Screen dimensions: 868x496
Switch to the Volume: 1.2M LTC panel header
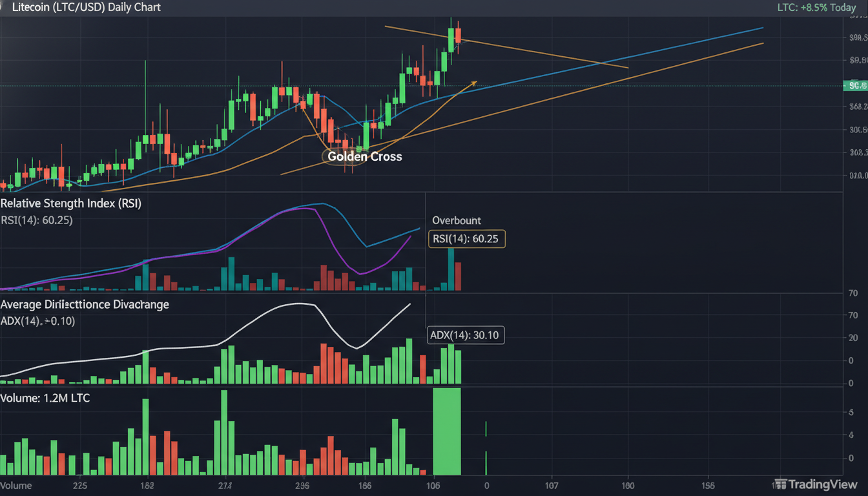point(45,398)
